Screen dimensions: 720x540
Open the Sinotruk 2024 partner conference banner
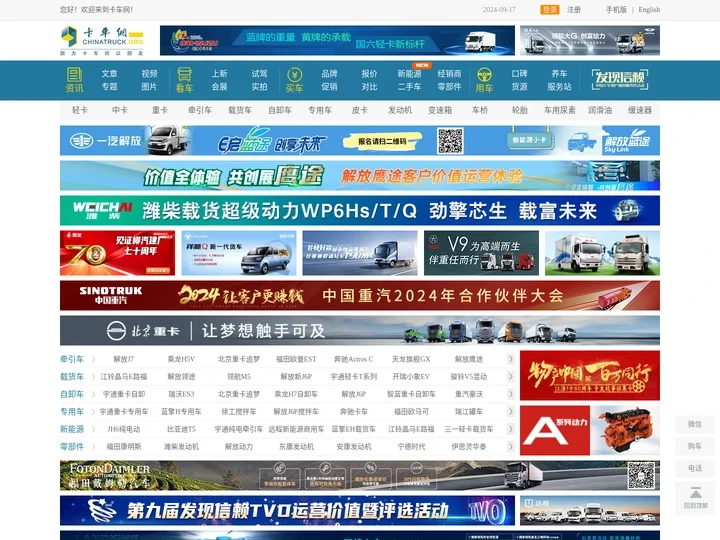[360, 295]
